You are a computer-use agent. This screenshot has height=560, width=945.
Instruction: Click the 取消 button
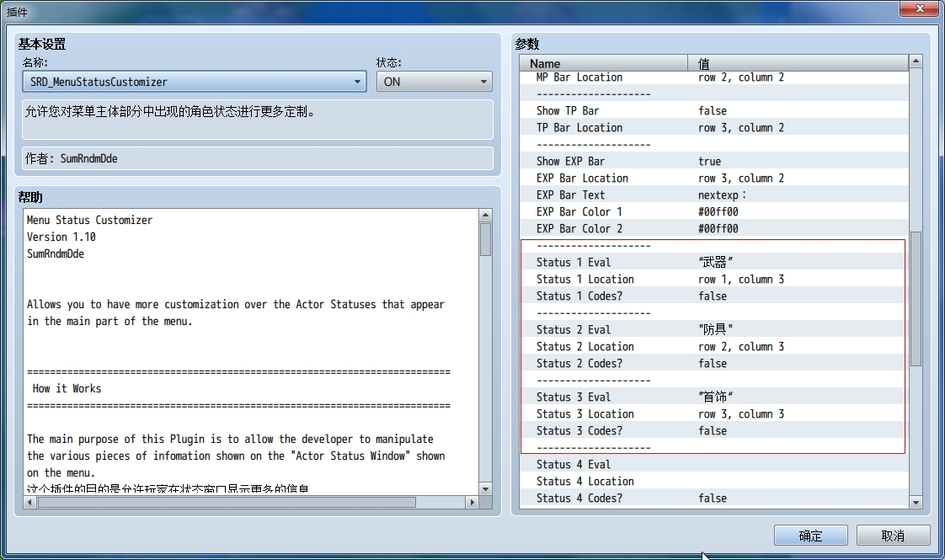(893, 536)
